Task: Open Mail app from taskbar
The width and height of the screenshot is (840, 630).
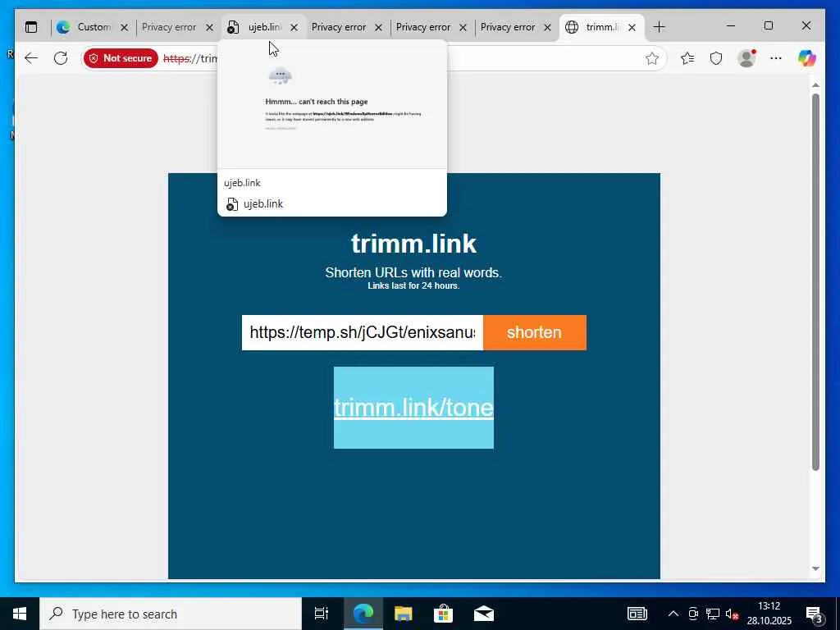Action: coord(484,614)
